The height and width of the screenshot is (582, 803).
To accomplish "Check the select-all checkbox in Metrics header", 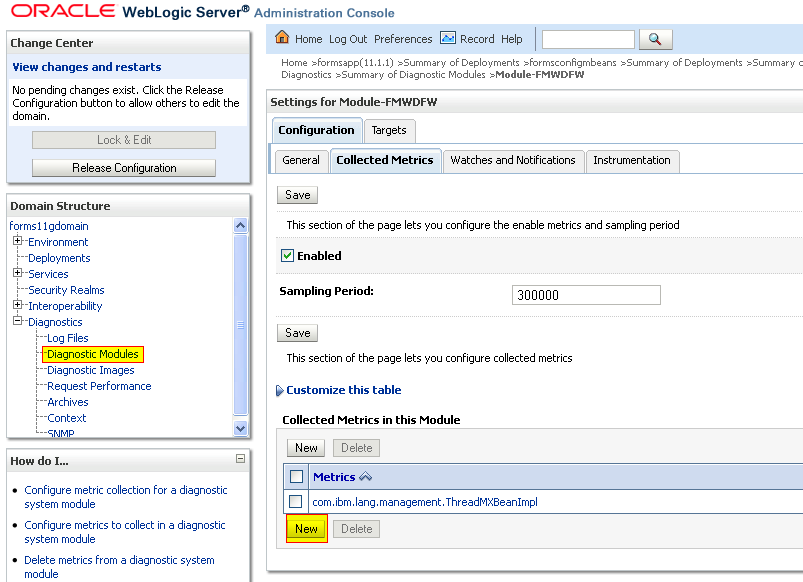I will (x=296, y=476).
